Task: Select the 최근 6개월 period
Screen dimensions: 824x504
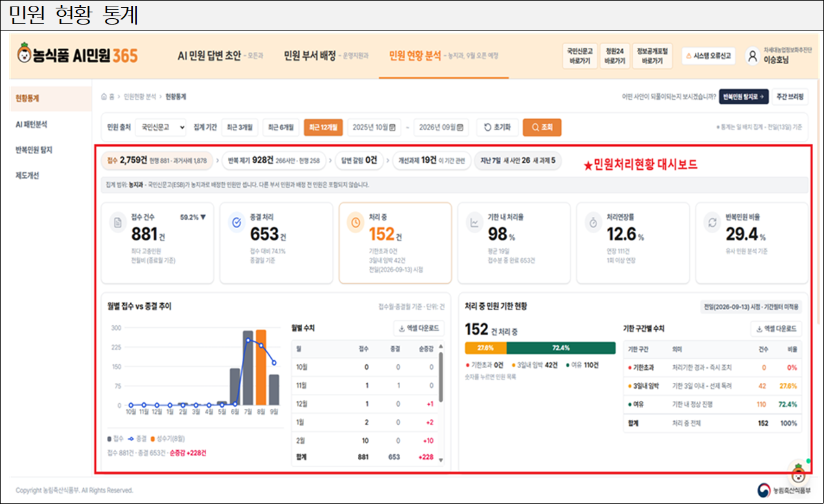Action: coord(281,128)
